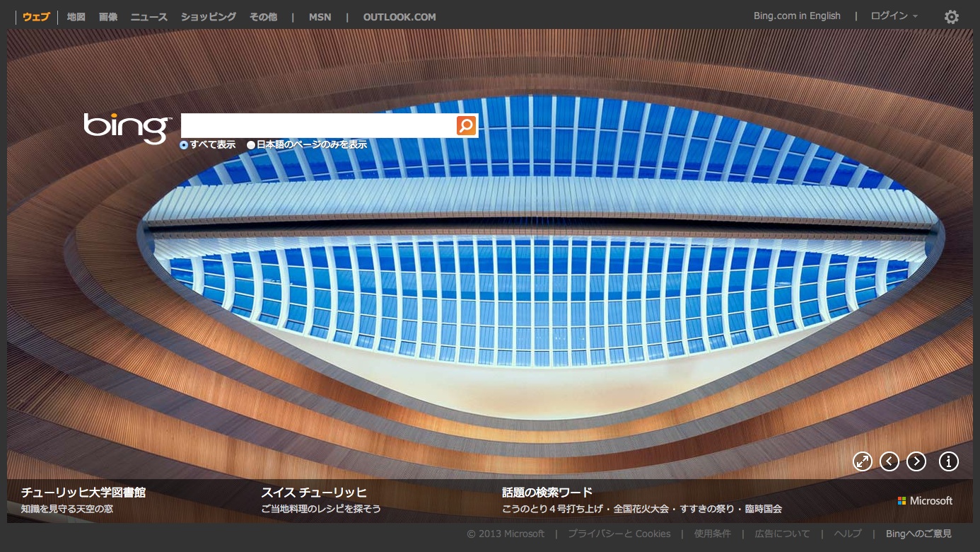Click the Bing logo
This screenshot has height=552, width=980.
(127, 128)
